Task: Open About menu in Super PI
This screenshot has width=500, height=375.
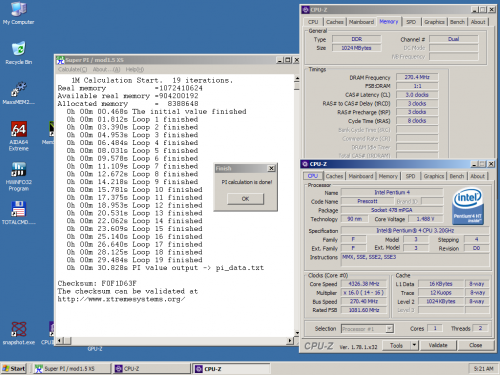Action: [x=106, y=69]
